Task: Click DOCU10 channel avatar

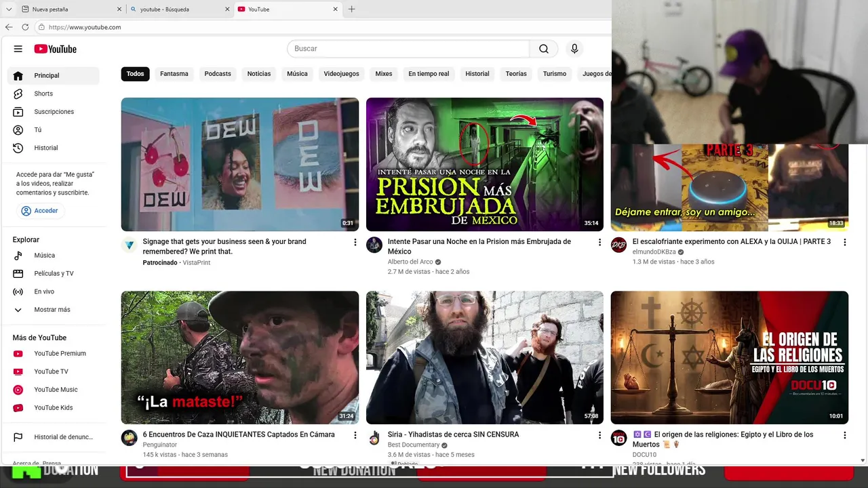Action: pyautogui.click(x=618, y=438)
